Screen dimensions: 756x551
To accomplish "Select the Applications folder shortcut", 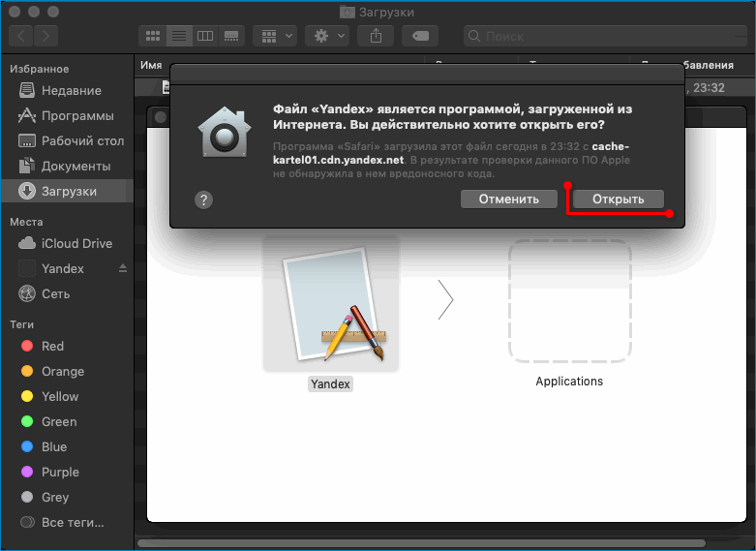I will click(x=569, y=301).
